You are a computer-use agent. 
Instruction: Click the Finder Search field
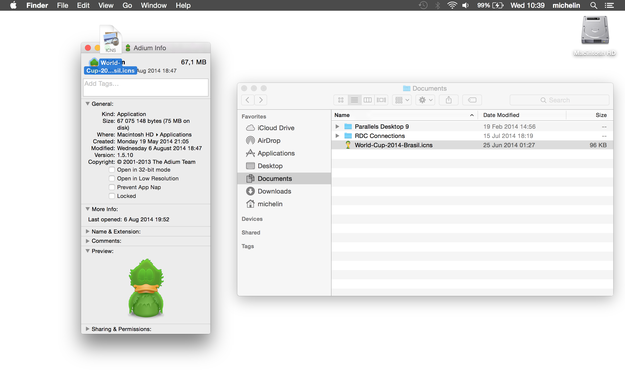559,100
